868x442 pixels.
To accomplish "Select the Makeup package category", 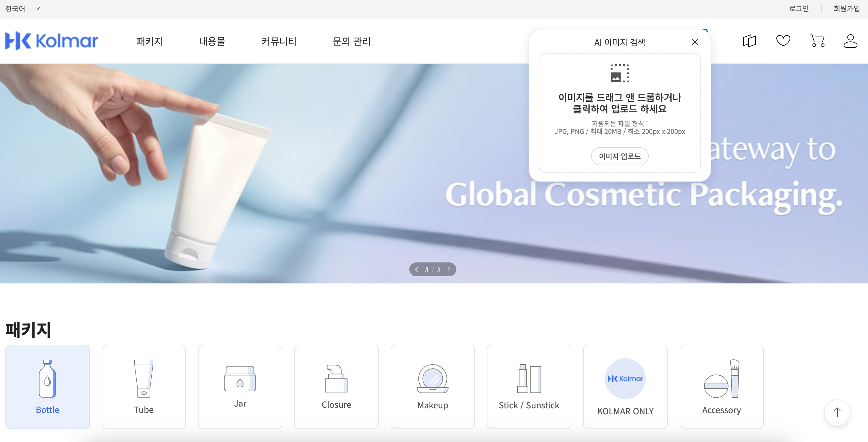I will (433, 386).
